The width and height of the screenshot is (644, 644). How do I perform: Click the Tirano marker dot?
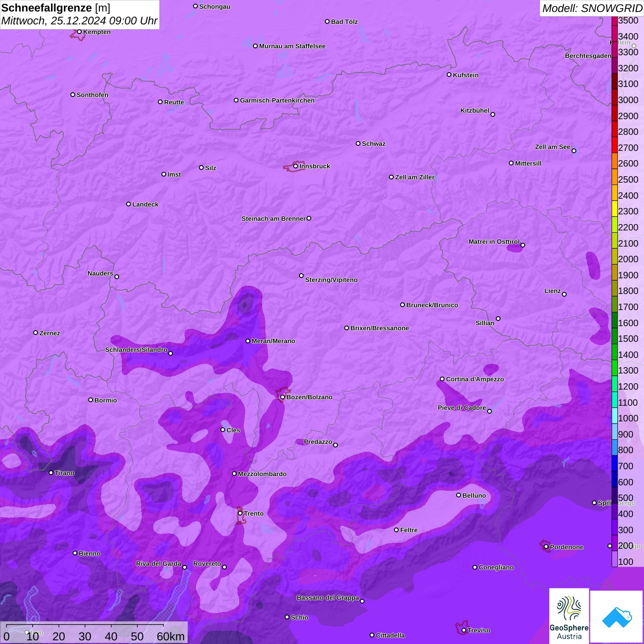(x=51, y=472)
